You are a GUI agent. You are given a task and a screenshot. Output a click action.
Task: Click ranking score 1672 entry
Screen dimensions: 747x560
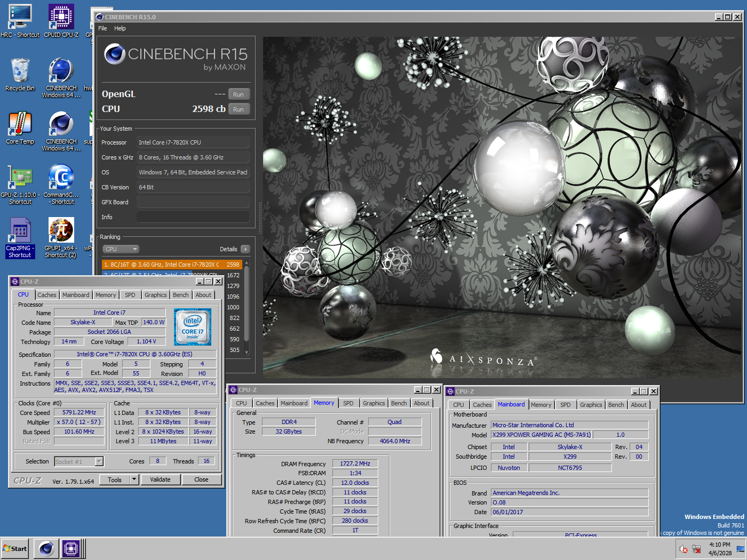[233, 275]
